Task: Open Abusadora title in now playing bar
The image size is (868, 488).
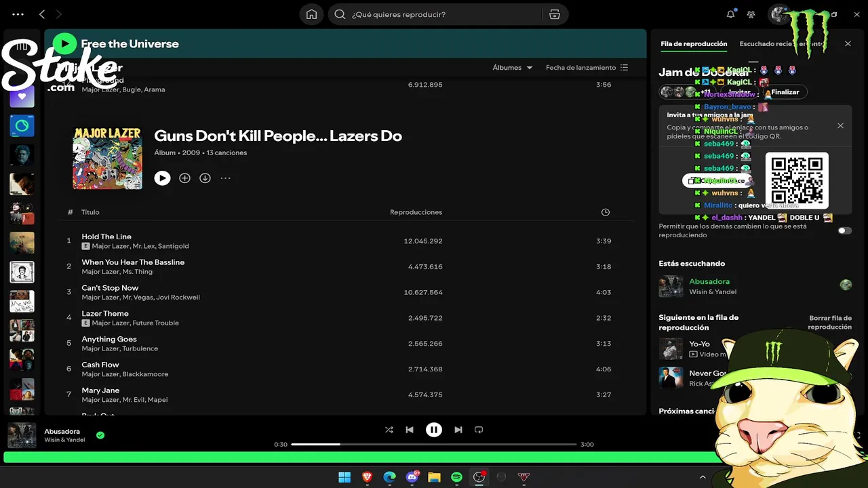Action: [62, 431]
